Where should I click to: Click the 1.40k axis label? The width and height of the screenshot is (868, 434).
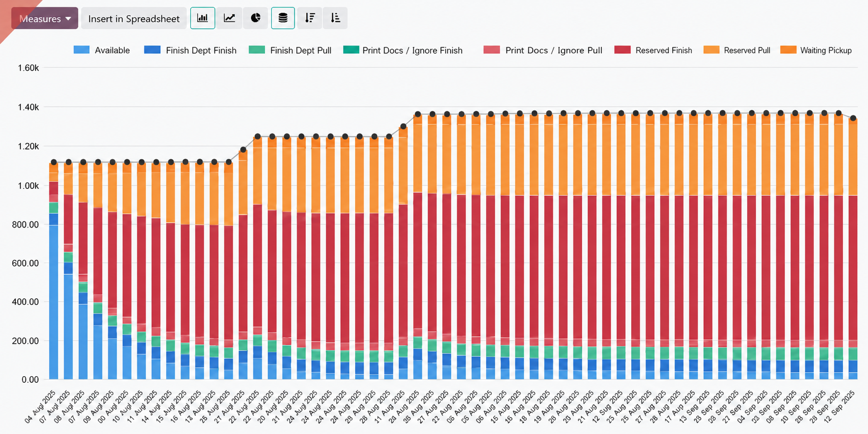click(x=28, y=107)
